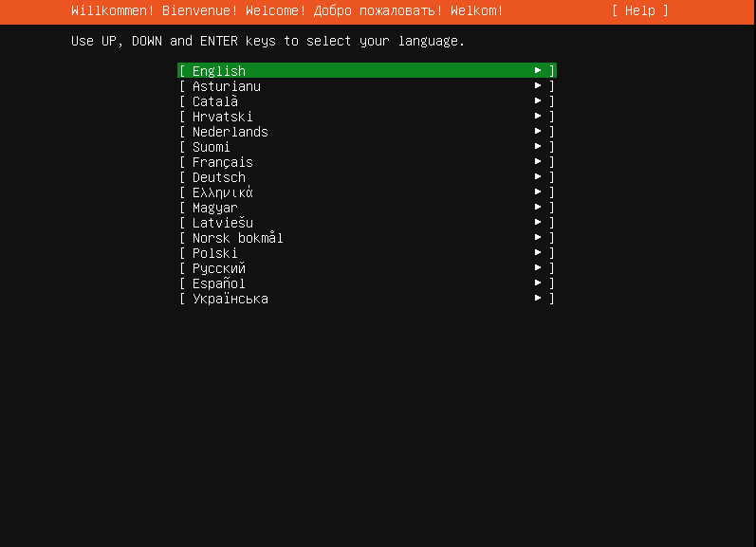This screenshot has width=756, height=547.
Task: Choose Ελληνικά from the language list
Action: coord(367,191)
